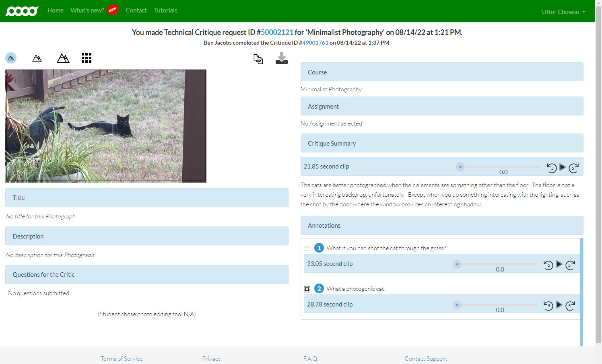Open the F.A.Q. footer link

point(311,358)
